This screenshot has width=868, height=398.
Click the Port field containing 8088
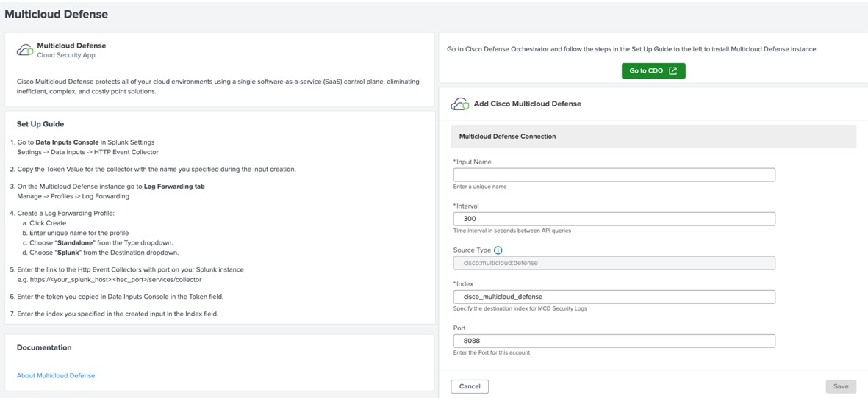(614, 341)
